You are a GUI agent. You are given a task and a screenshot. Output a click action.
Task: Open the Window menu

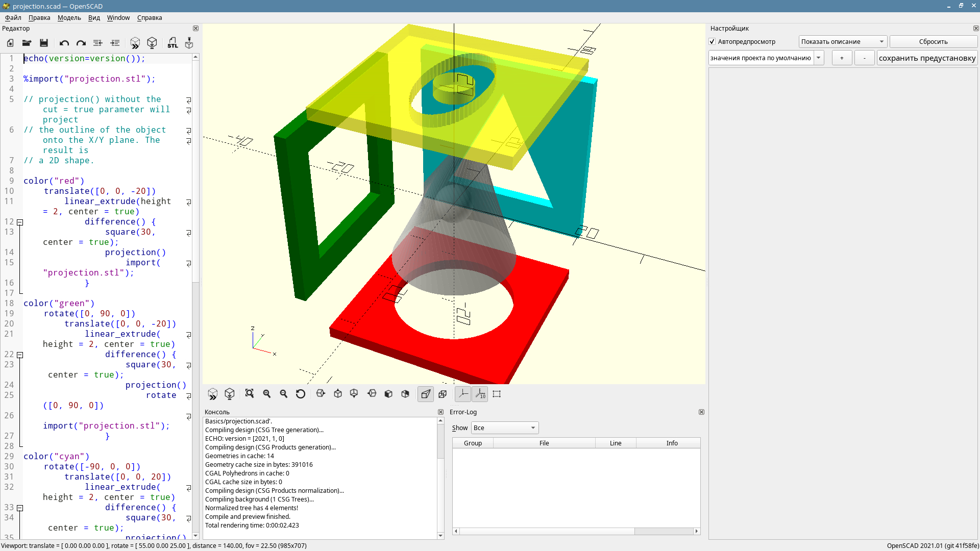118,18
